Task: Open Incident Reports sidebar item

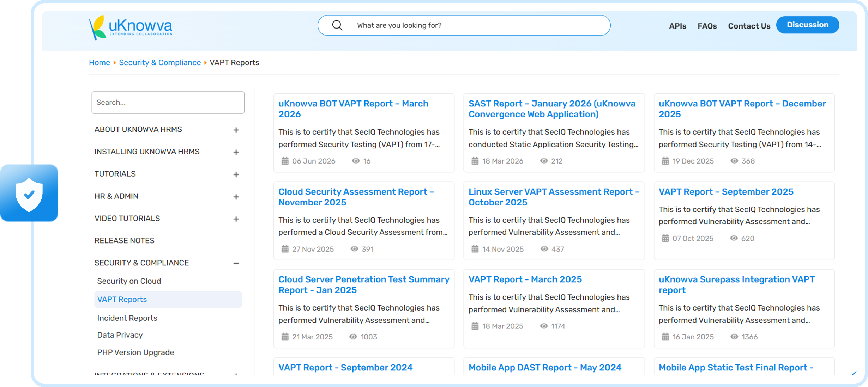Action: pyautogui.click(x=127, y=318)
